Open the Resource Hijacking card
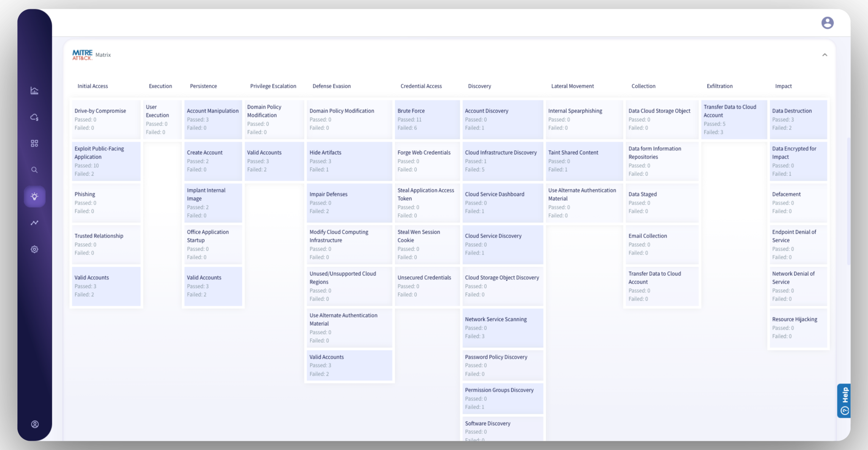 coord(798,328)
